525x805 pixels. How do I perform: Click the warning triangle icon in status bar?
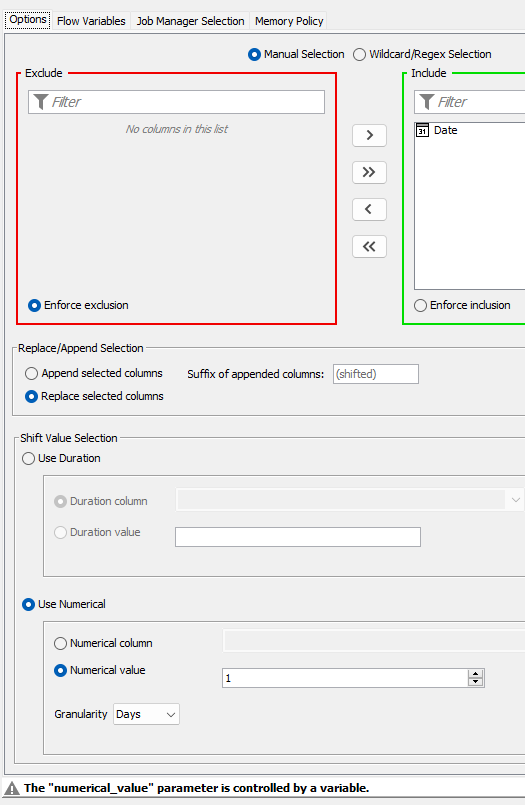(12, 788)
